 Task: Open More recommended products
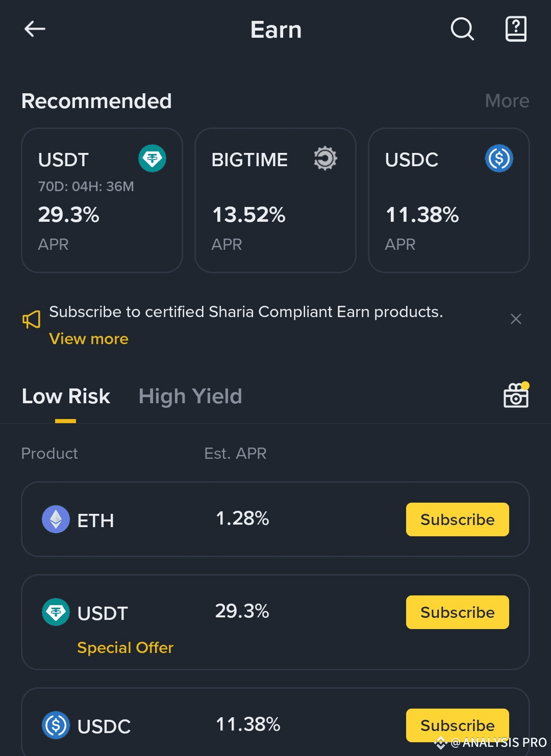(x=507, y=101)
